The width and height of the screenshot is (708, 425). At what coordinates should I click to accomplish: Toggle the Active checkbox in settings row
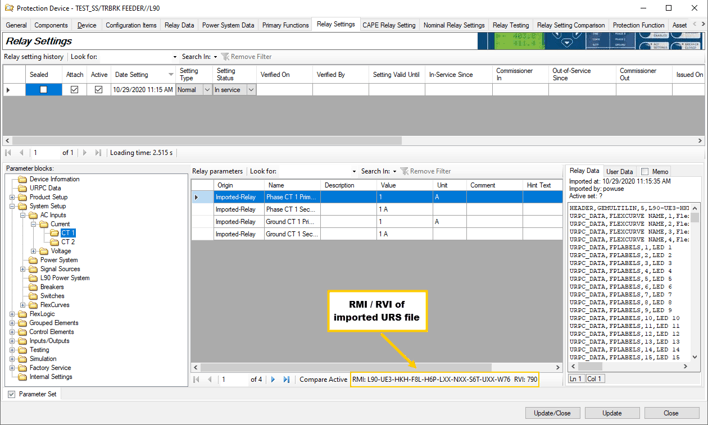(98, 90)
